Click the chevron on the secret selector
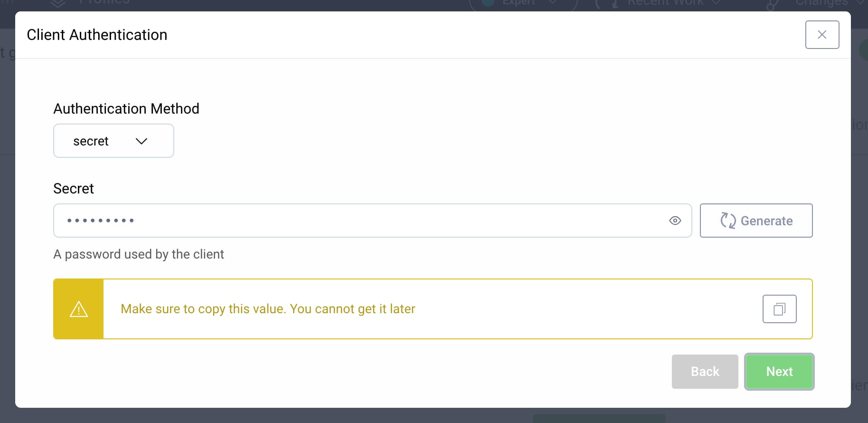Screen dimensions: 868x423 [142, 141]
